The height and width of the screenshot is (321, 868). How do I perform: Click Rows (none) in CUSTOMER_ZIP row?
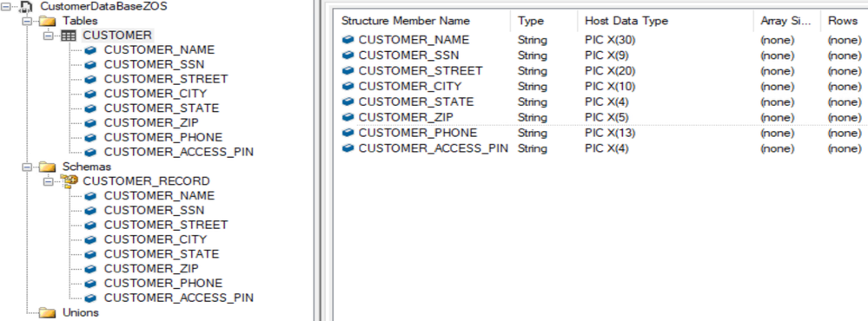pos(845,118)
